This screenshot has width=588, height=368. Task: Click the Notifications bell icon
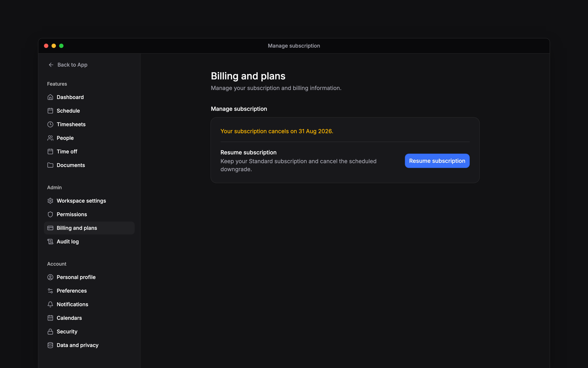click(50, 304)
